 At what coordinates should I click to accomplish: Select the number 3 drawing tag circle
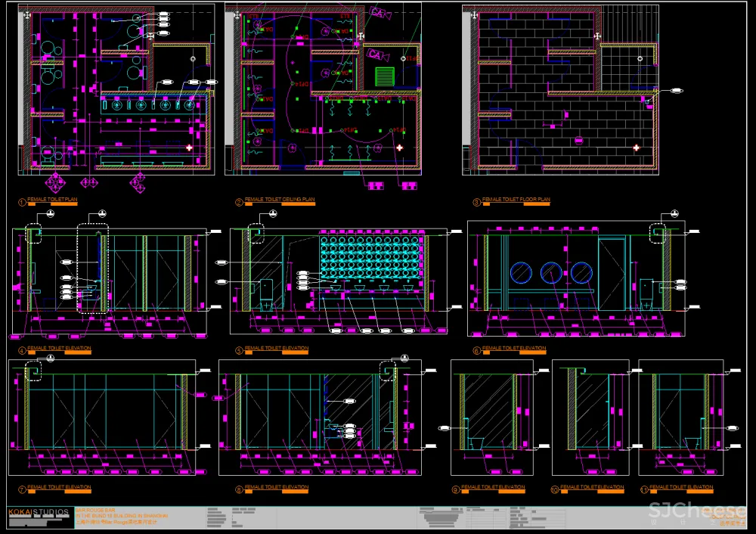(476, 203)
